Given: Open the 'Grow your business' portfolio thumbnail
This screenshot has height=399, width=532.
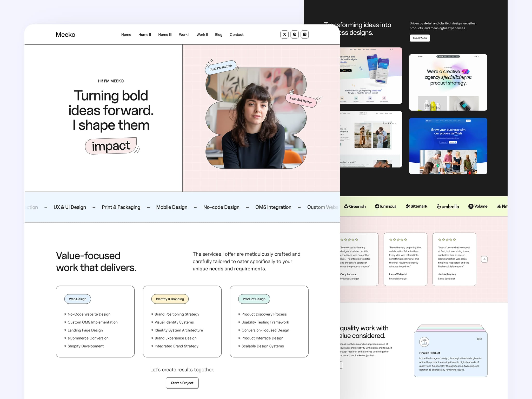Looking at the screenshot, I should [448, 146].
